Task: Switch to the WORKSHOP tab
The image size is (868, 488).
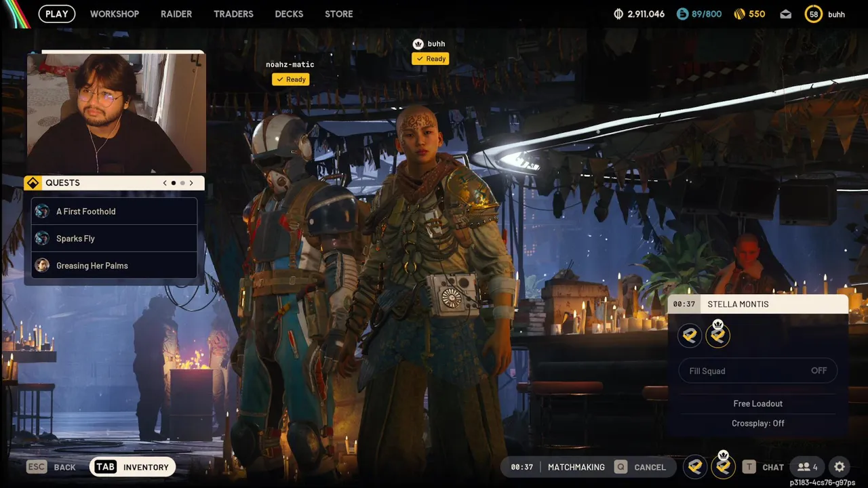Action: pyautogui.click(x=115, y=14)
